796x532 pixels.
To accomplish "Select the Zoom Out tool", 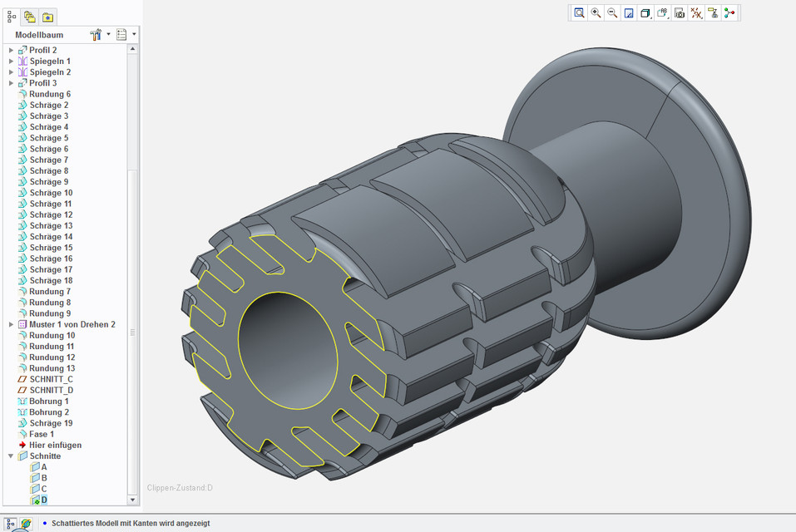I will 612,12.
